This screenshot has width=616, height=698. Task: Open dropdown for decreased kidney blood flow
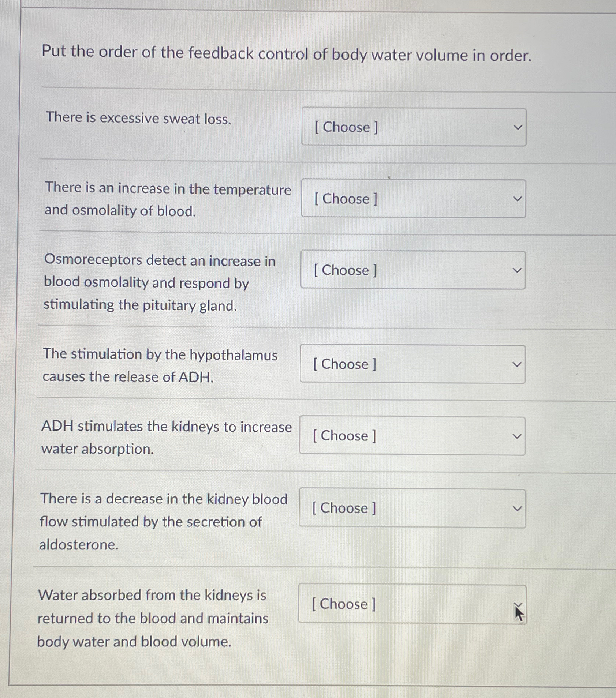click(412, 508)
